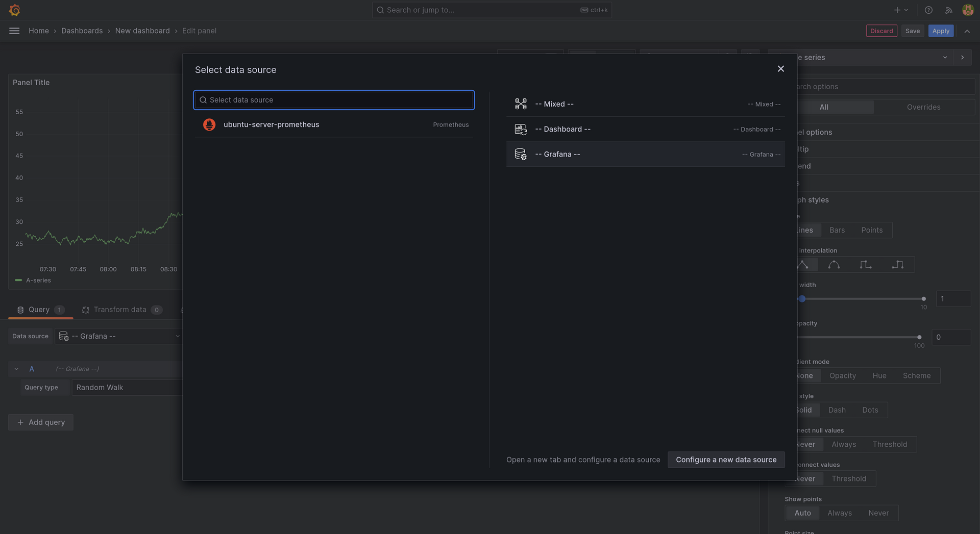Click the right arrow beside visualization picker
This screenshot has width=980, height=534.
click(x=963, y=58)
